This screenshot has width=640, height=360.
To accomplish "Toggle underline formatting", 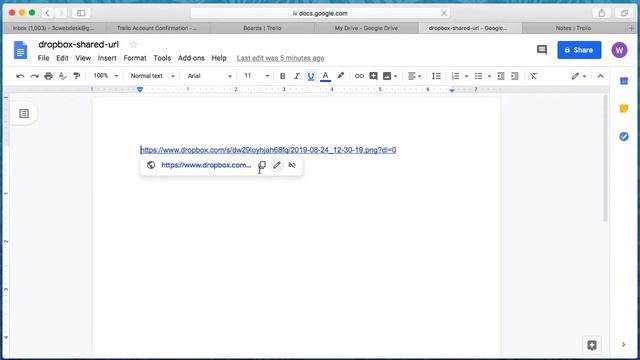I will [x=311, y=76].
